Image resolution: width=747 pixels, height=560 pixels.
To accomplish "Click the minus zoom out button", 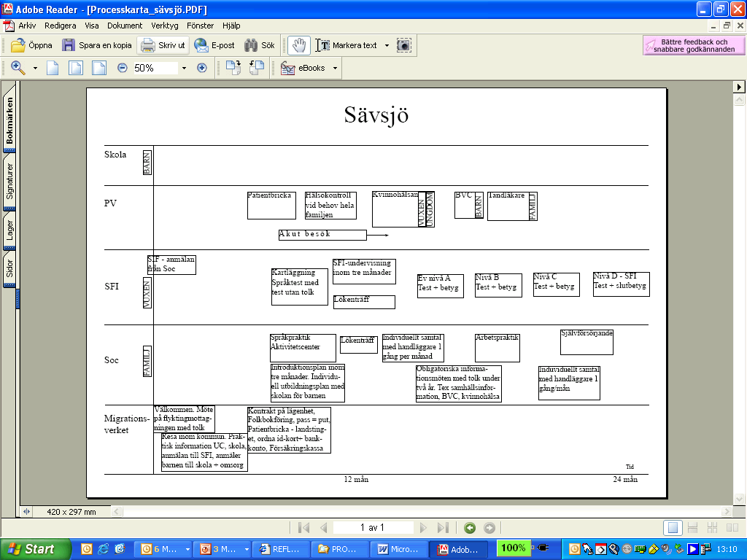I will 123,68.
